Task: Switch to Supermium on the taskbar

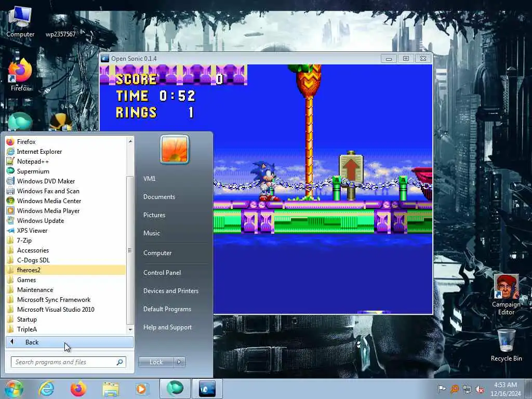Action: pyautogui.click(x=175, y=389)
